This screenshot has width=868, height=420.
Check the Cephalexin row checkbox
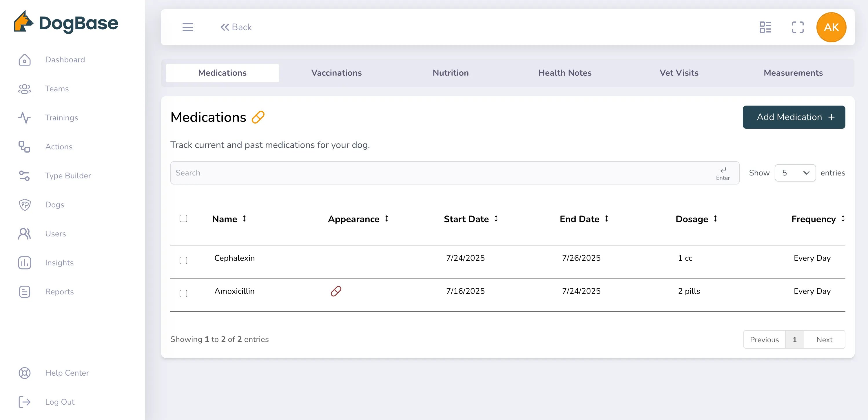183,260
